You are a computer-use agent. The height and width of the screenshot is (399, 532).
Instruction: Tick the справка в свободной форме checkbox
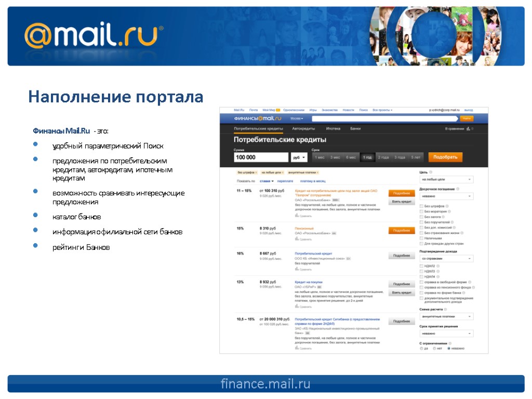[422, 282]
